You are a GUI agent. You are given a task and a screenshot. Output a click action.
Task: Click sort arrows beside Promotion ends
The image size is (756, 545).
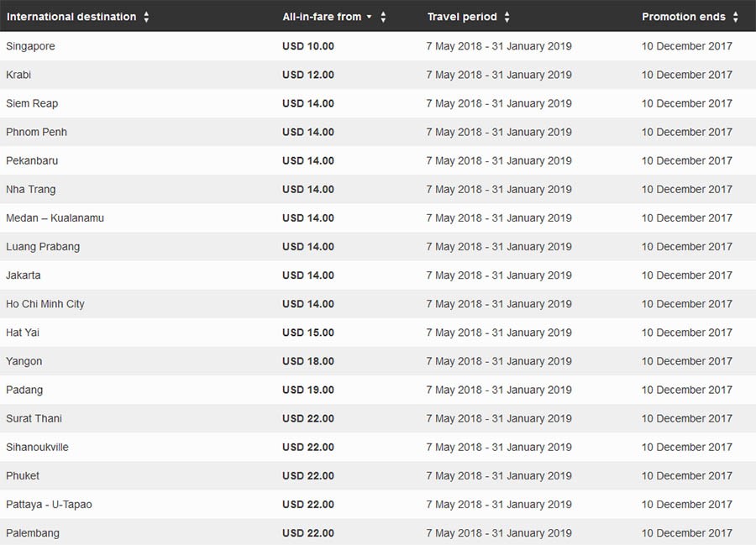[x=735, y=17]
